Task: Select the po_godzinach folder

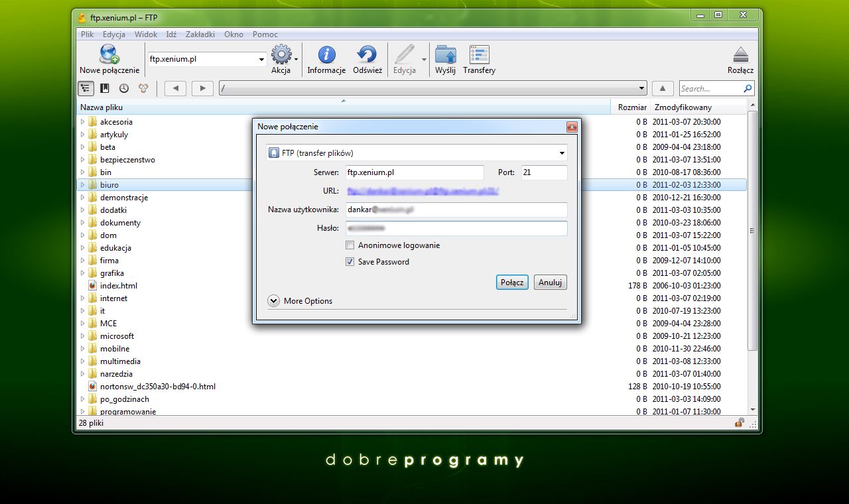Action: 125,399
